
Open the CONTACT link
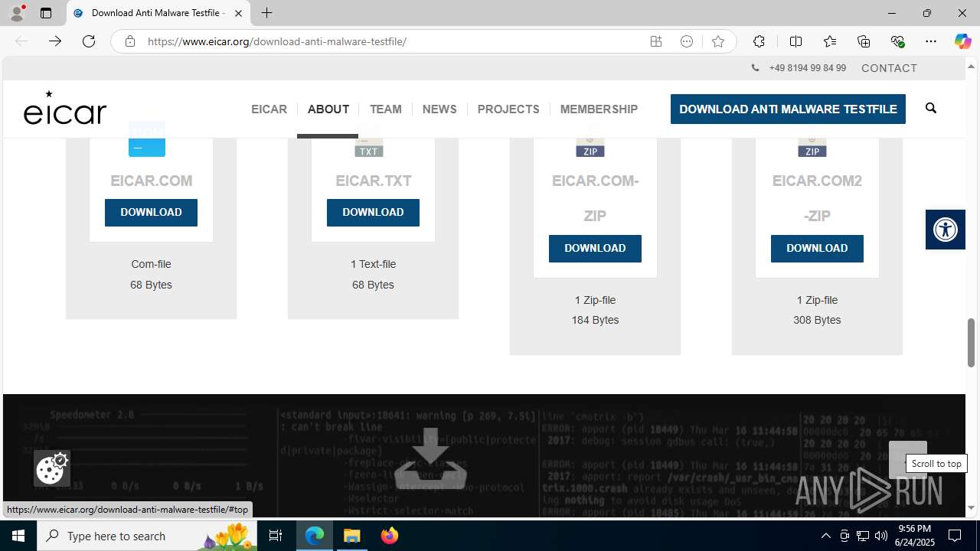pos(889,68)
